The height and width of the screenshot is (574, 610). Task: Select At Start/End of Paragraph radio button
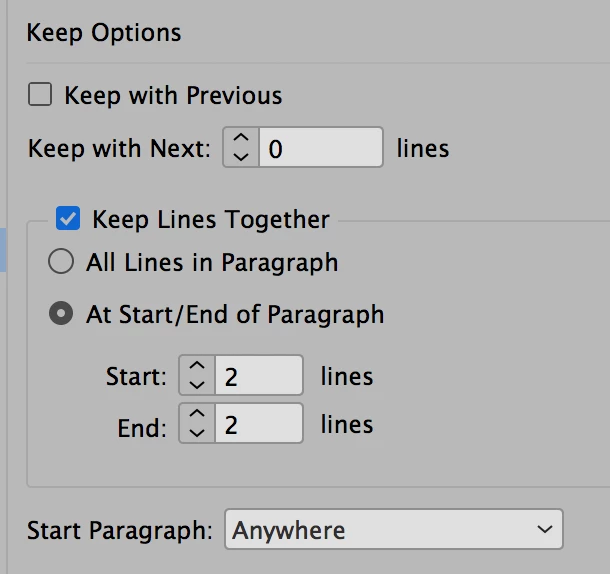tap(61, 314)
